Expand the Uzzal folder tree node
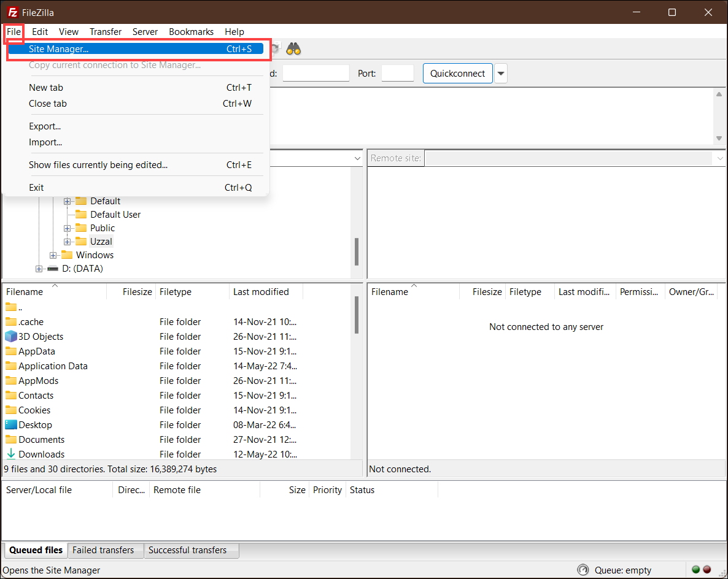 point(68,242)
